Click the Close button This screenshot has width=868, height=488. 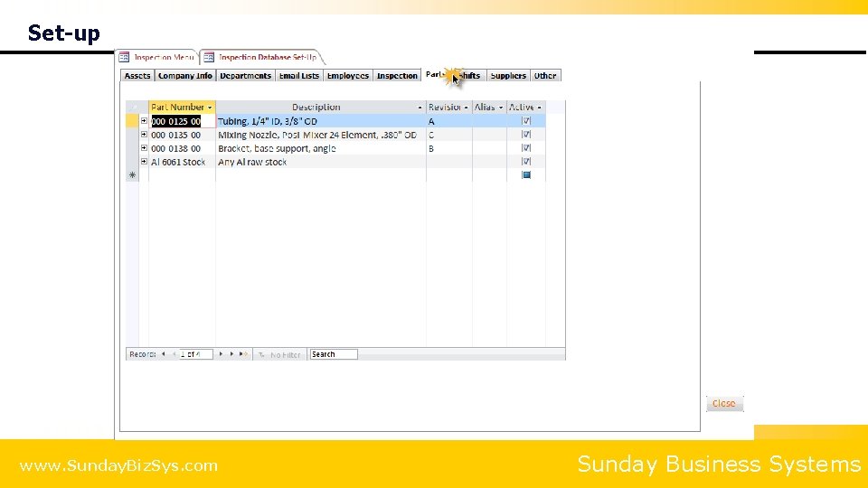point(724,403)
